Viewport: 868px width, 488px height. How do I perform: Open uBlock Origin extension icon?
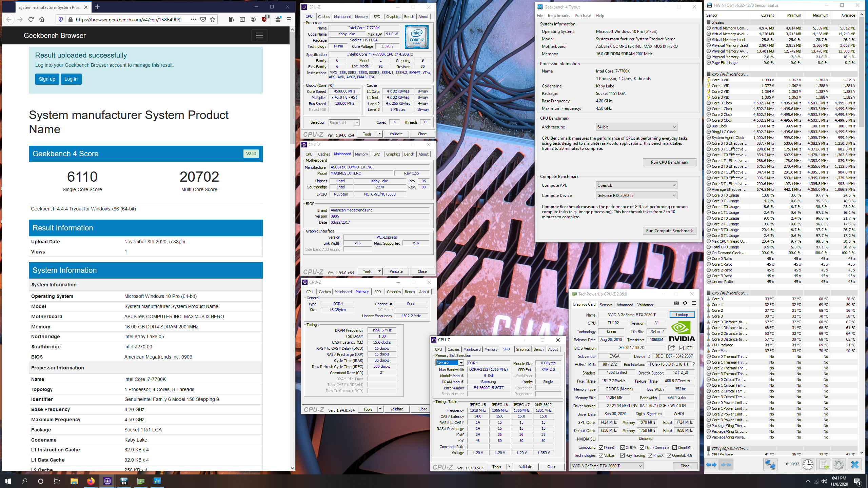pos(264,19)
